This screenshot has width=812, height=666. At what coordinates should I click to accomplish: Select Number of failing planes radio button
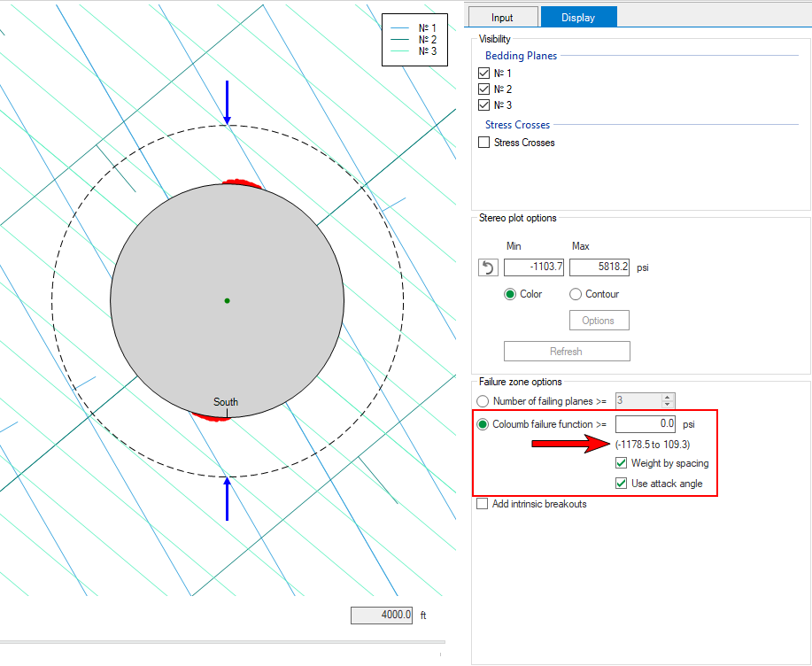pos(483,401)
